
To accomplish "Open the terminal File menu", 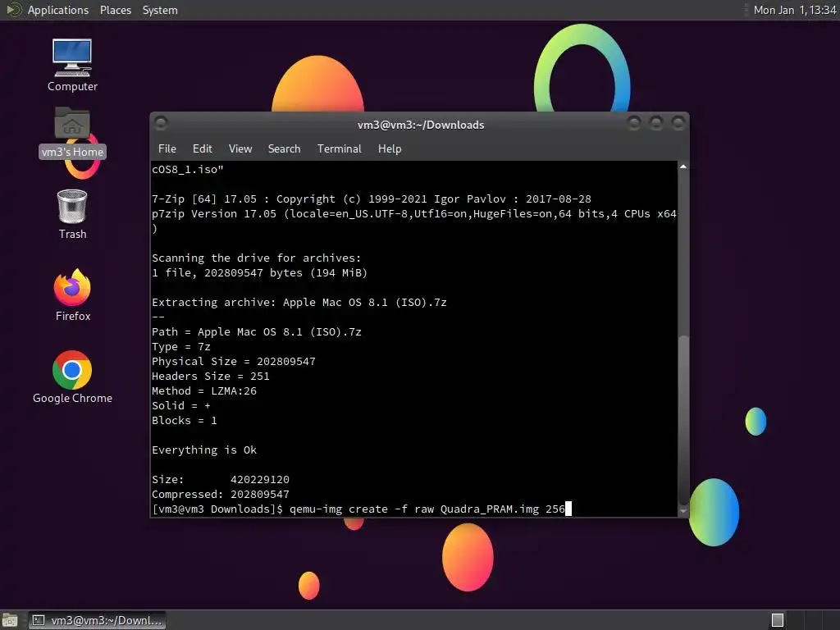I will pos(167,149).
